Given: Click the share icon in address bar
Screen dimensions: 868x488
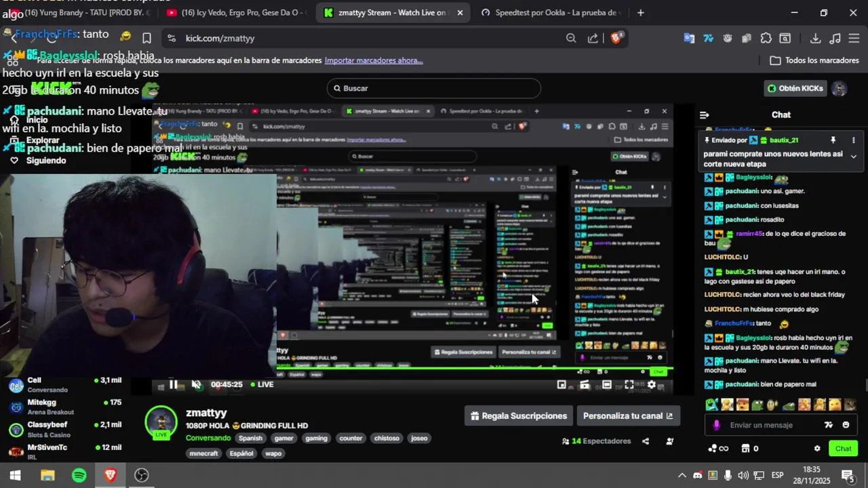Looking at the screenshot, I should click(593, 38).
